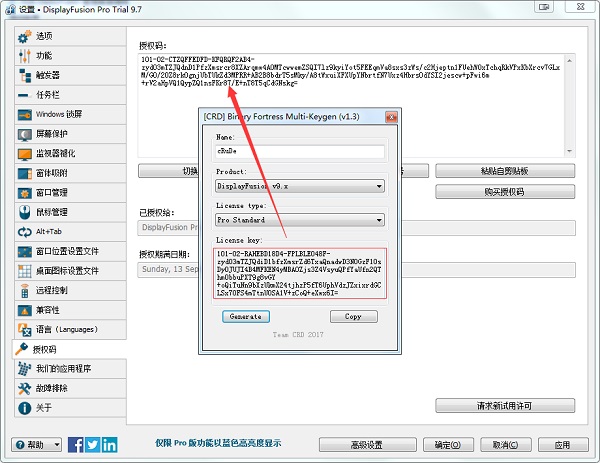Screen dimensions: 600x463
Task: Open the LinkedIn icon link
Action: (108, 445)
